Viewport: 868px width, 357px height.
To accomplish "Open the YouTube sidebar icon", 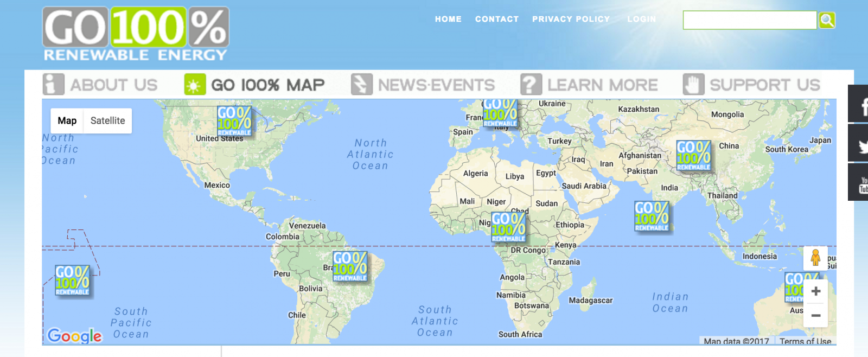I will (858, 182).
